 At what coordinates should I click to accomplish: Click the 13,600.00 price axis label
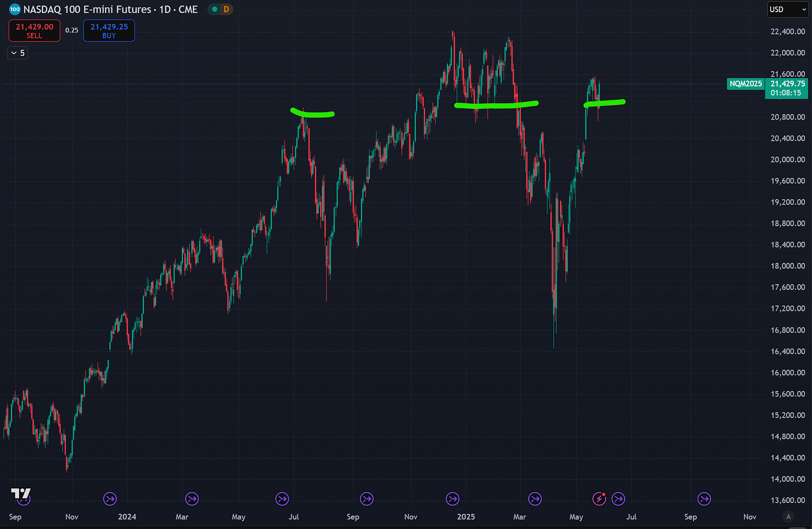tap(787, 501)
